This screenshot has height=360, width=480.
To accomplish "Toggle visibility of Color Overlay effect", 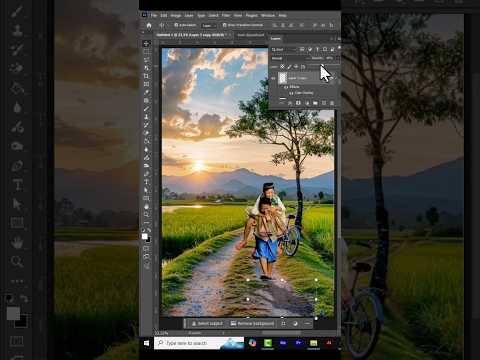I will 291,93.
